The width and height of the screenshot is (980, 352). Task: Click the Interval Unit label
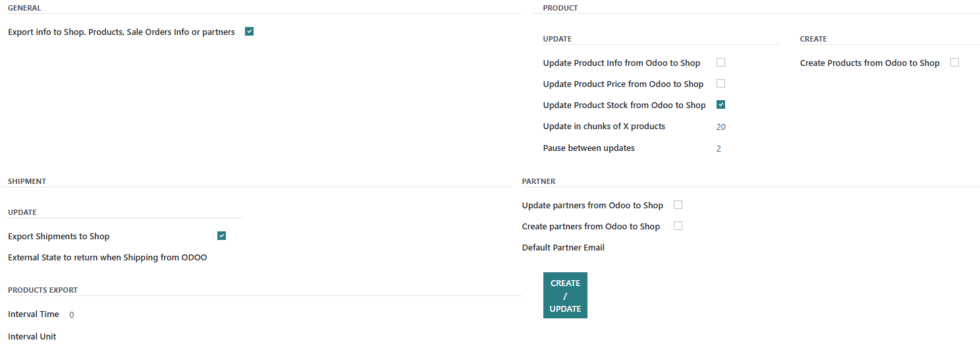[x=32, y=336]
